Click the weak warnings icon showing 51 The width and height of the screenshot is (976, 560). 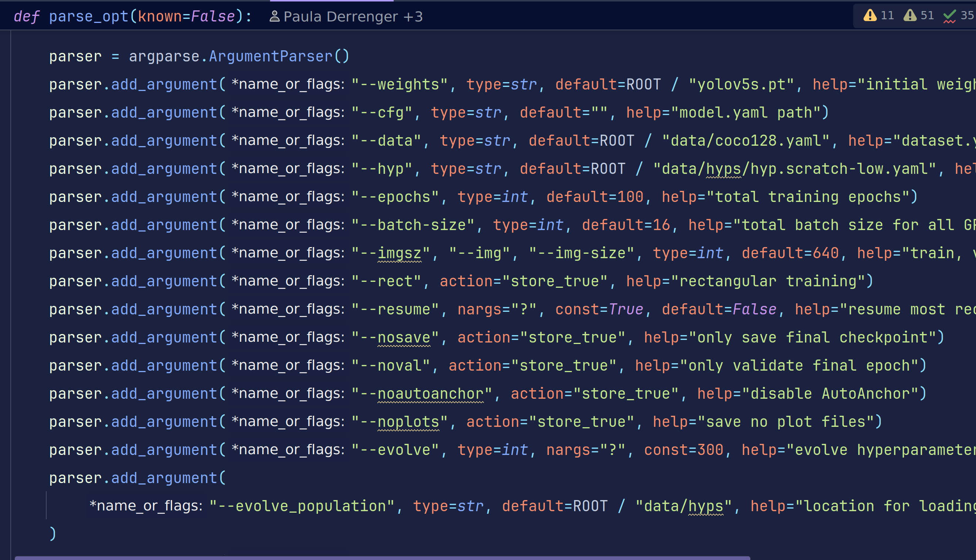pyautogui.click(x=910, y=16)
